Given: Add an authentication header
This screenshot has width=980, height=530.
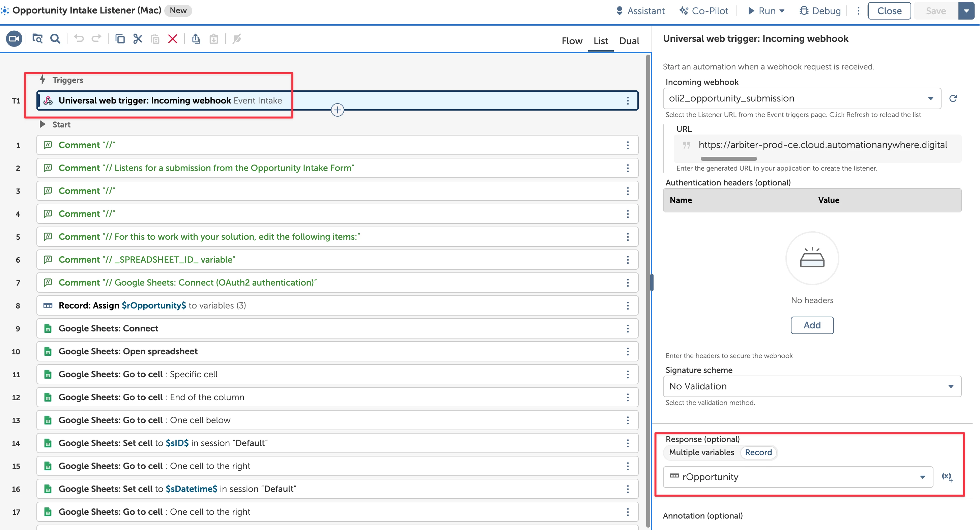Looking at the screenshot, I should point(812,325).
